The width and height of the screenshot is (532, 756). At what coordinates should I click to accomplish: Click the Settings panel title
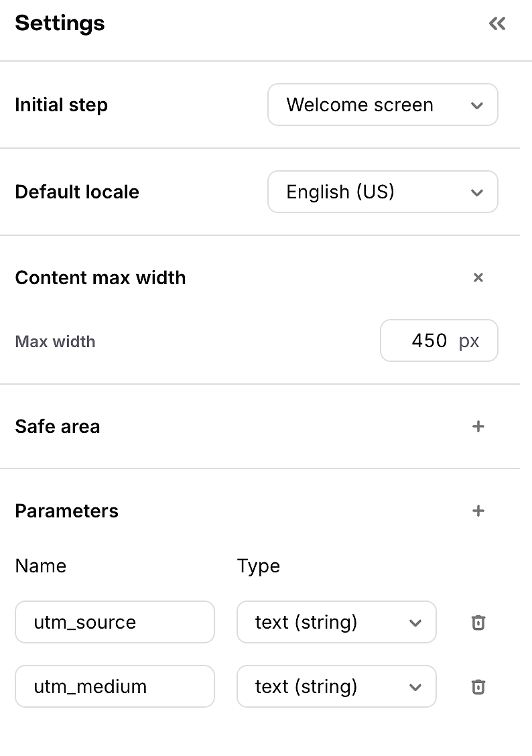pyautogui.click(x=60, y=23)
